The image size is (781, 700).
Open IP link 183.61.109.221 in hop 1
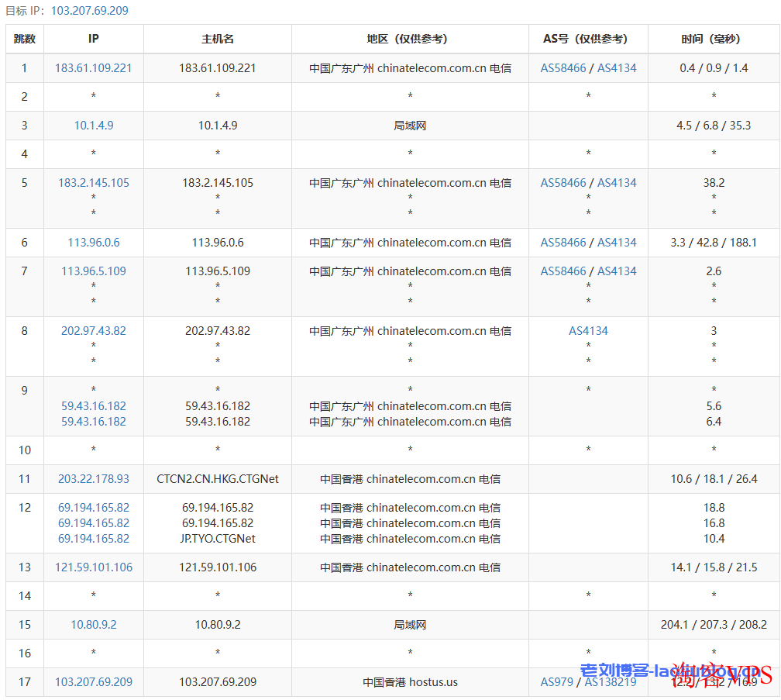click(94, 68)
